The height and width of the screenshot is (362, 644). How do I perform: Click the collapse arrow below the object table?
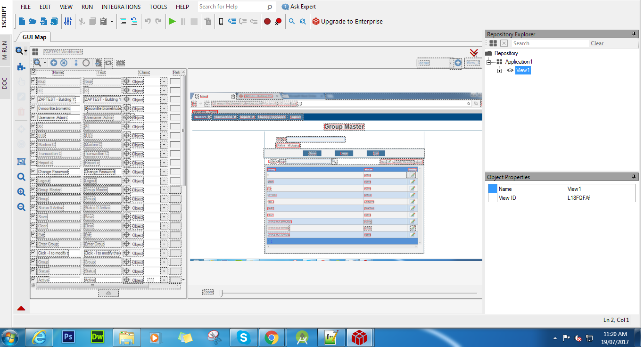pyautogui.click(x=108, y=293)
